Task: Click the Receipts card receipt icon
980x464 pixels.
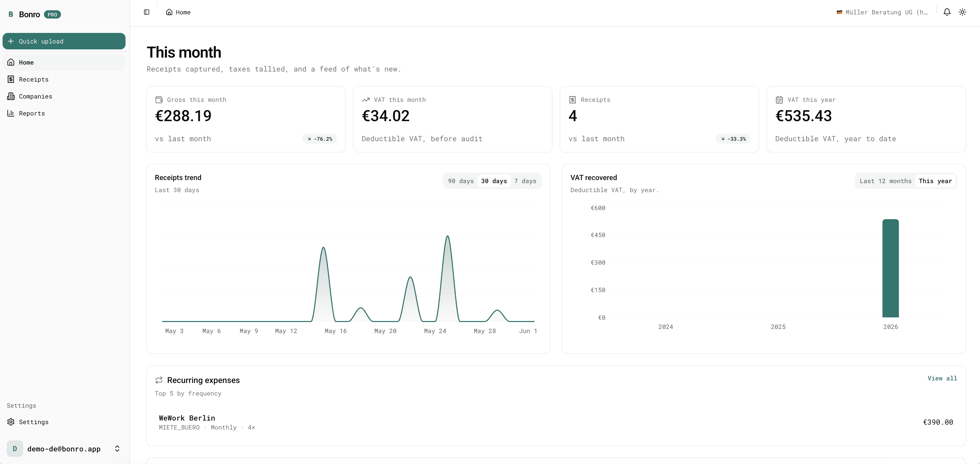Action: pyautogui.click(x=573, y=100)
